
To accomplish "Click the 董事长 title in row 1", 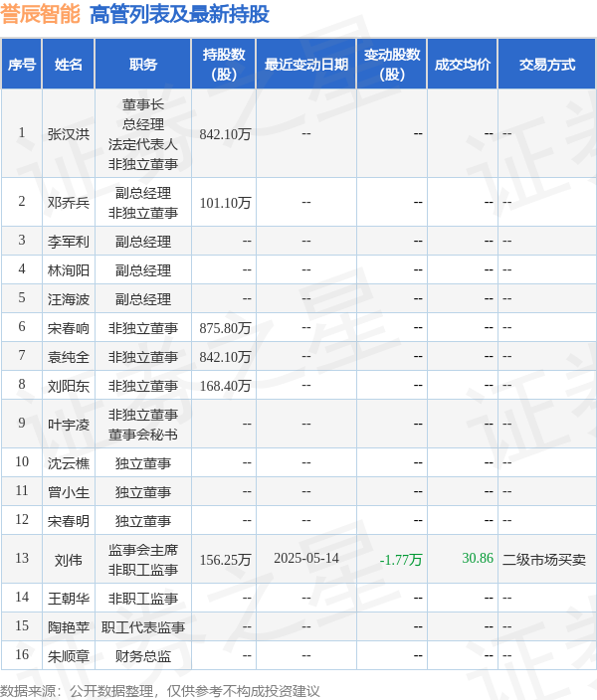I will 143,104.
